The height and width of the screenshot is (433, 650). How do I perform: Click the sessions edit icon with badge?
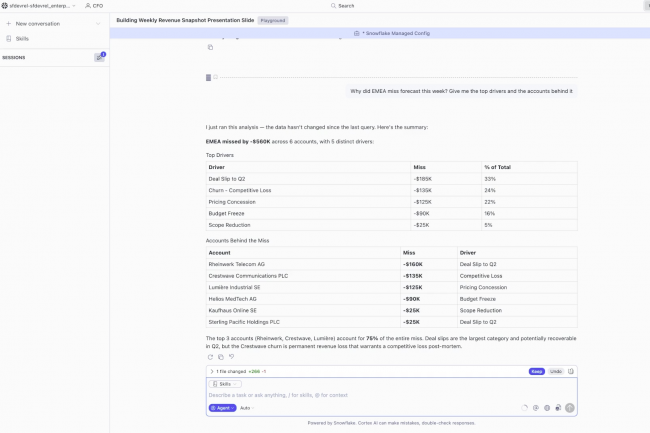[x=99, y=57]
